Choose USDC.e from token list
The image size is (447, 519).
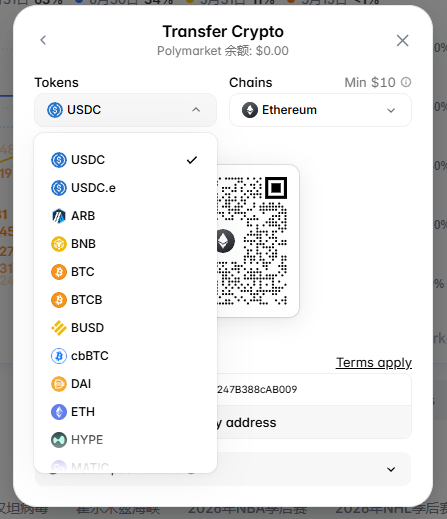point(125,188)
